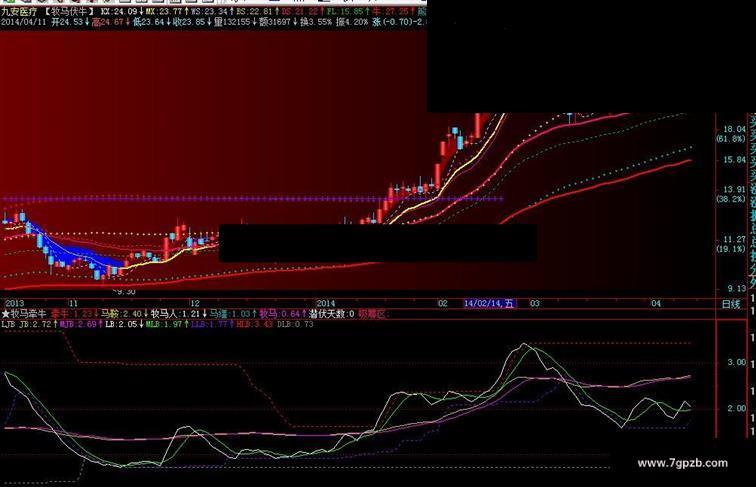
Task: Click the LLB:1.77 indicator value
Action: point(208,325)
